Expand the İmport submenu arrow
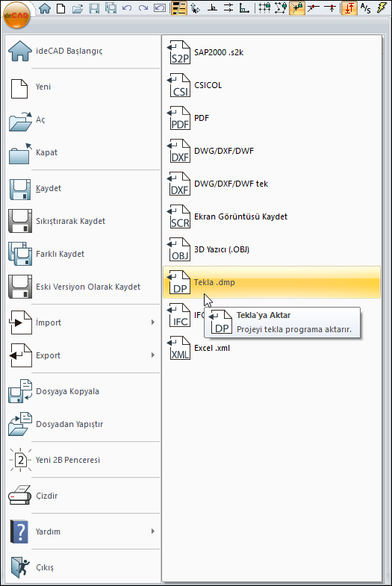 pyautogui.click(x=153, y=322)
